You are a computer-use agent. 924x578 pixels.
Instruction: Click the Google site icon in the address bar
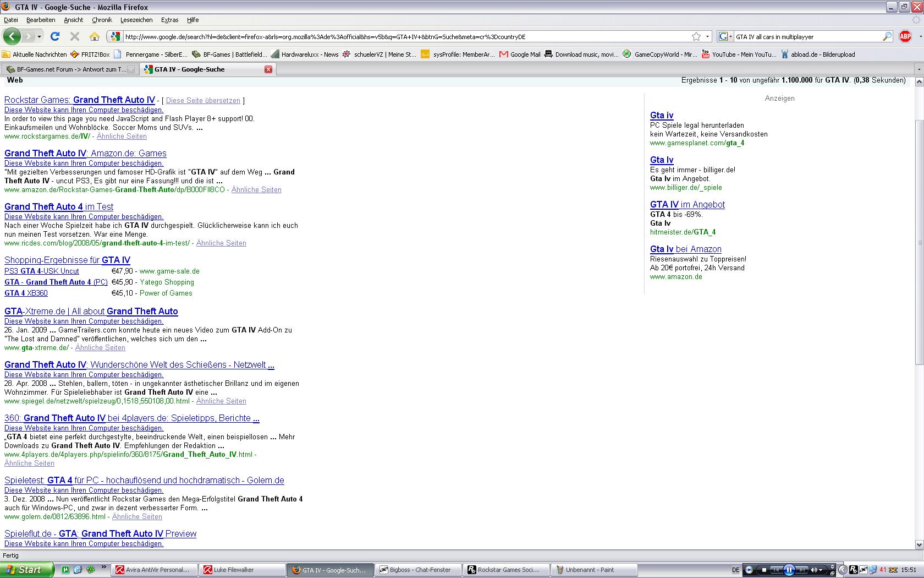click(x=115, y=36)
